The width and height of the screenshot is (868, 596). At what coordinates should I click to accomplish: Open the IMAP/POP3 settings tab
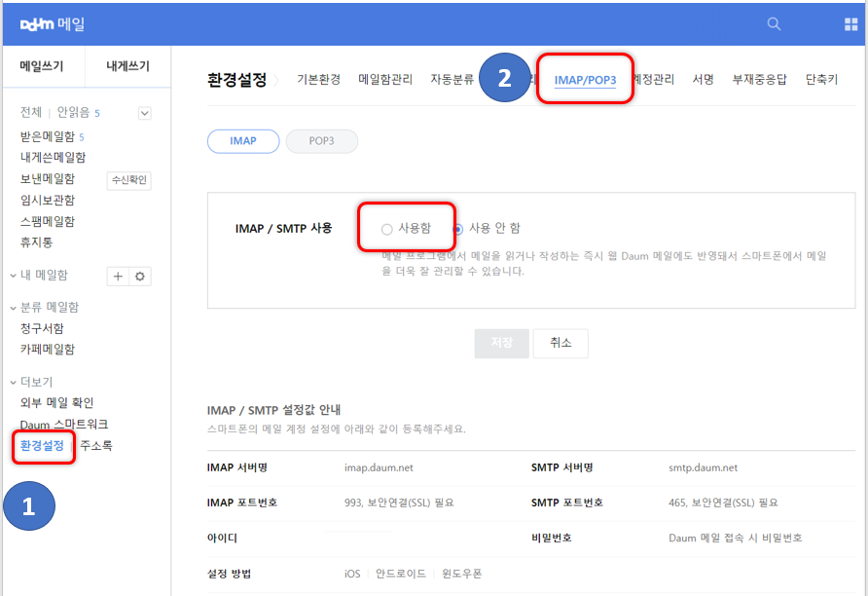pos(585,80)
